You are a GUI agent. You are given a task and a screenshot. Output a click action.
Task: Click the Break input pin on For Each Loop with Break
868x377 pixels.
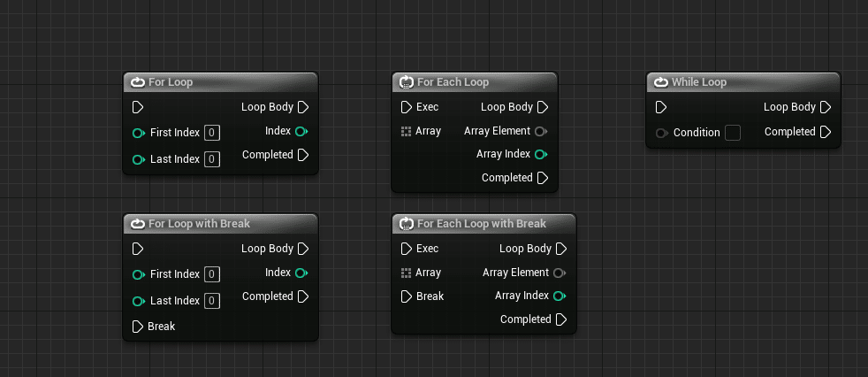tap(407, 296)
